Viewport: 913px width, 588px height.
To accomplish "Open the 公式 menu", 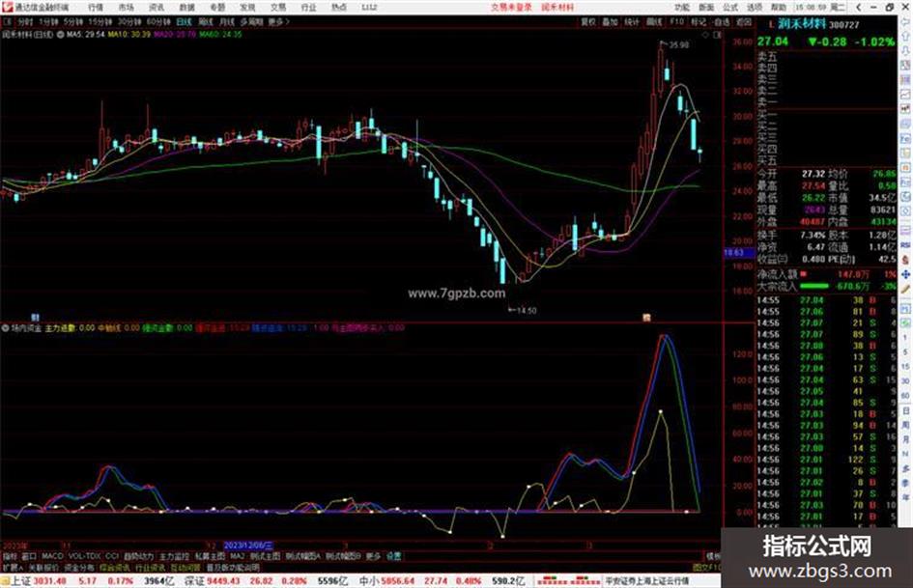I will (x=730, y=7).
